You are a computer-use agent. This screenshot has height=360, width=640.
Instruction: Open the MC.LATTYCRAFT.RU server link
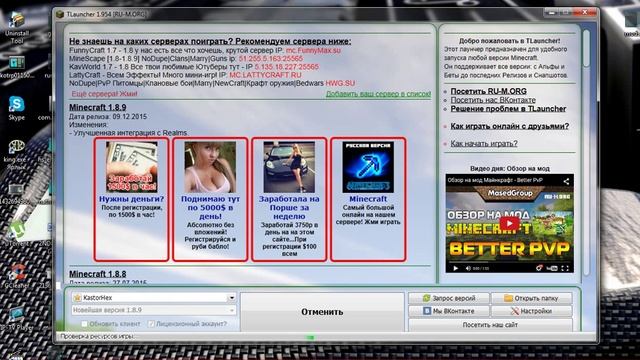tap(265, 75)
